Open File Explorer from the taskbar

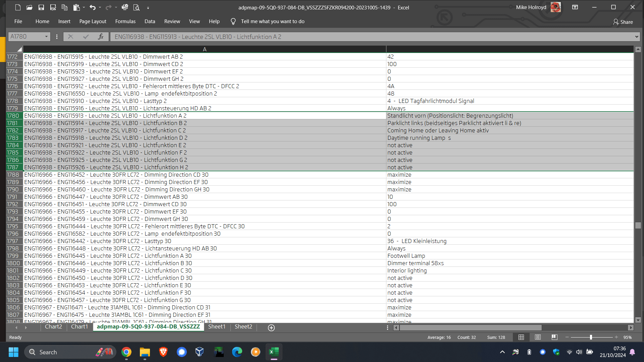coord(145,352)
